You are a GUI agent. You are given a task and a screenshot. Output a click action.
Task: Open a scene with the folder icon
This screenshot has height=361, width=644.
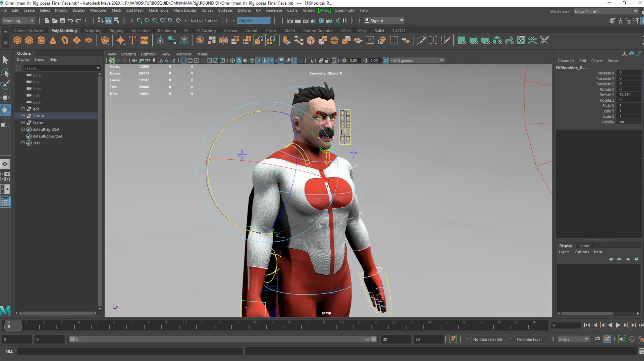[54, 21]
